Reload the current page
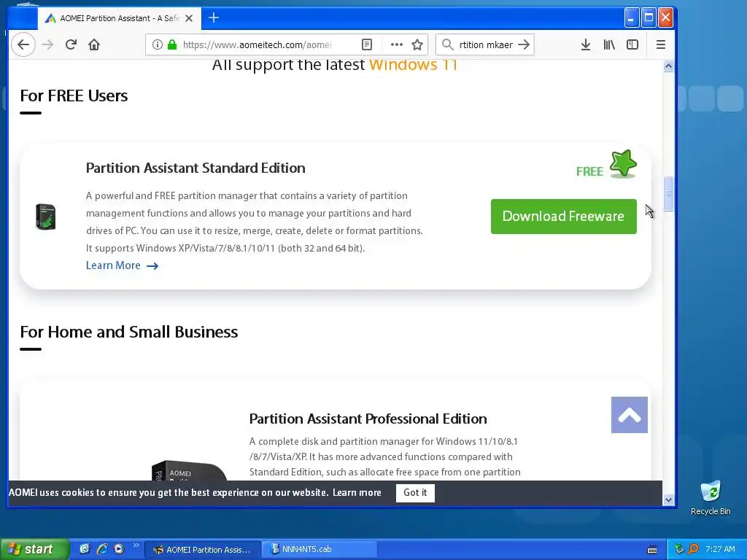This screenshot has height=560, width=747. (71, 44)
